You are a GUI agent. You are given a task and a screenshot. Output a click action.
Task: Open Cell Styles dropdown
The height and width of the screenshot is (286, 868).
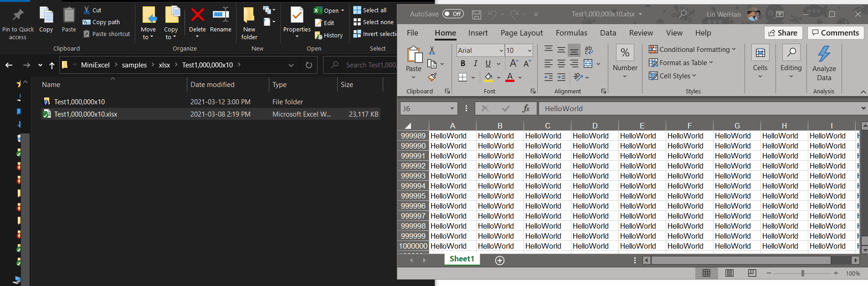tap(673, 76)
